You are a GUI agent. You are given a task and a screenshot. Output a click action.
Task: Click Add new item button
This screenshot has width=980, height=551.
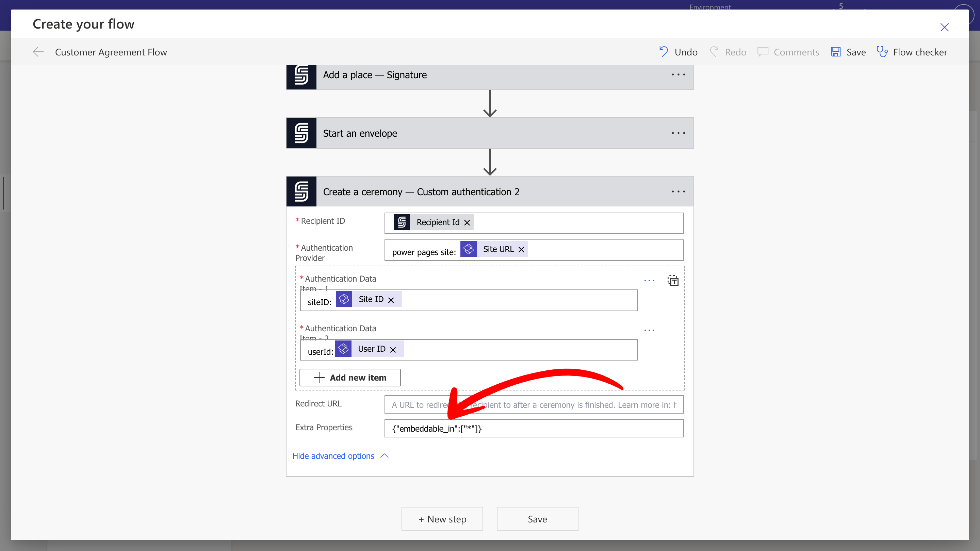coord(350,377)
